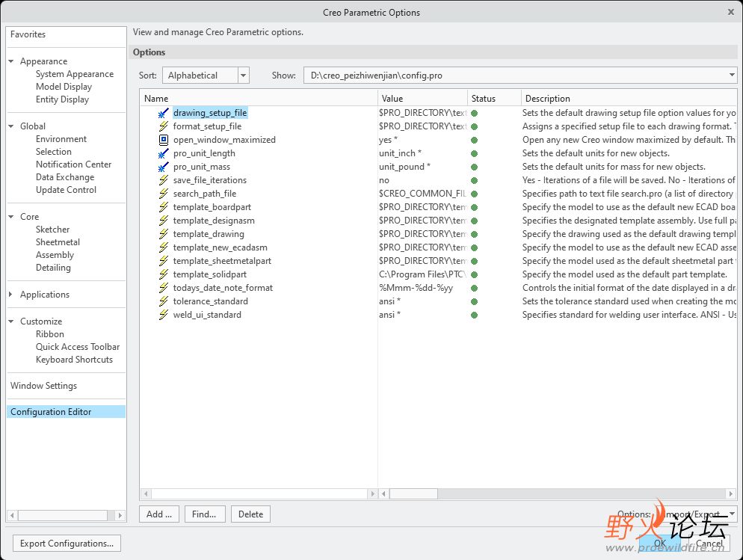Click the Find... button
Viewport: 743px width, 560px height.
pyautogui.click(x=204, y=514)
